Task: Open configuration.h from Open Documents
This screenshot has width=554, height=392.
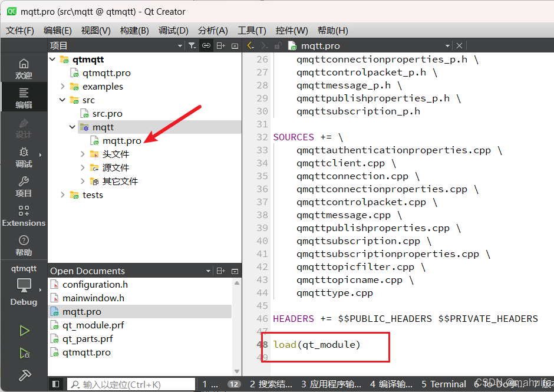Action: 95,285
